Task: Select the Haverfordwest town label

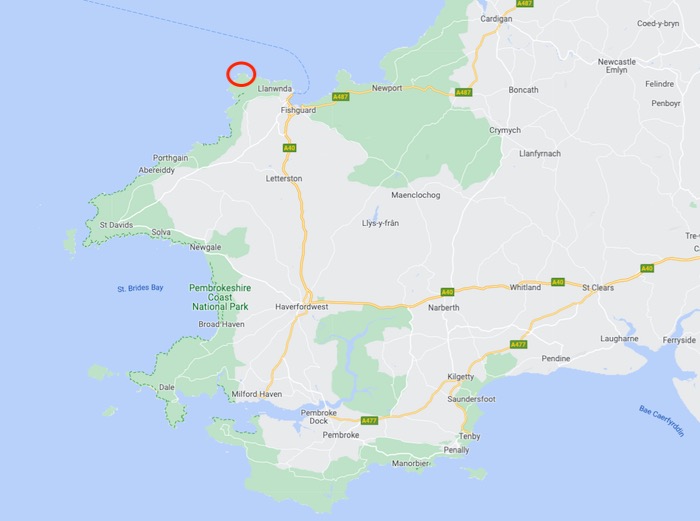Action: tap(301, 307)
